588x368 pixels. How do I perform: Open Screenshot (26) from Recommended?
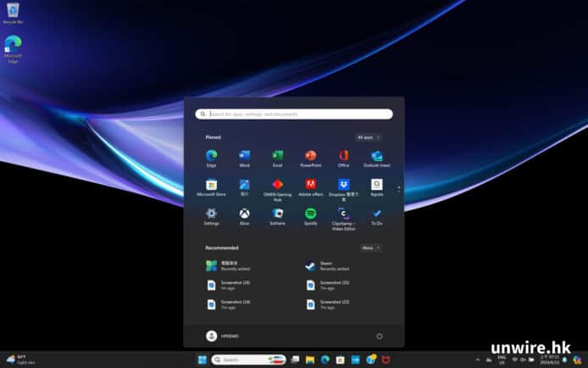pyautogui.click(x=235, y=284)
